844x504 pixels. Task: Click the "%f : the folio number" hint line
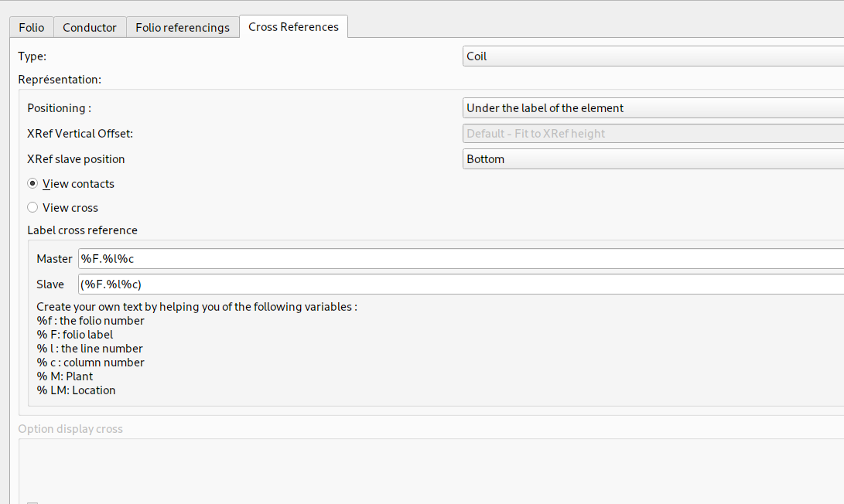(91, 321)
